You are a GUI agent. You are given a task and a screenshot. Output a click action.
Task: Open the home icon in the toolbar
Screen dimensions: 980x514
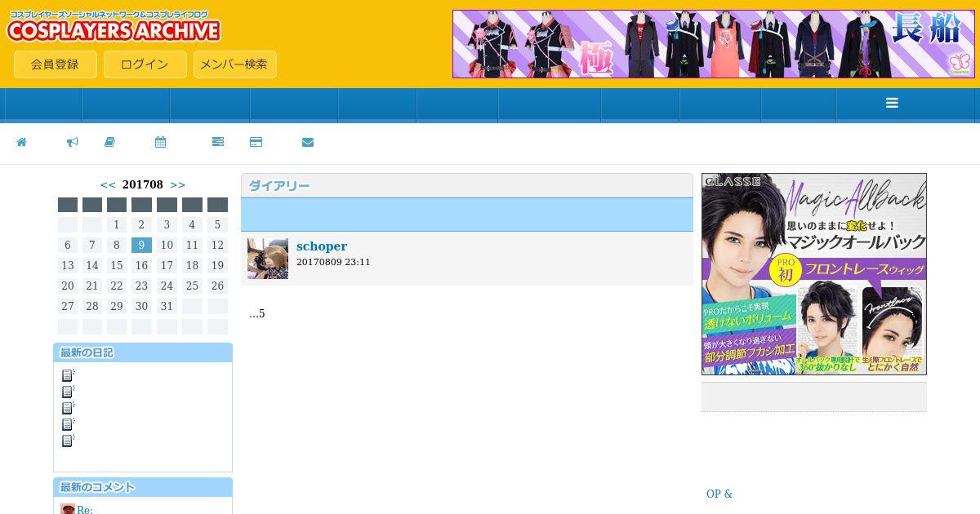pos(22,142)
